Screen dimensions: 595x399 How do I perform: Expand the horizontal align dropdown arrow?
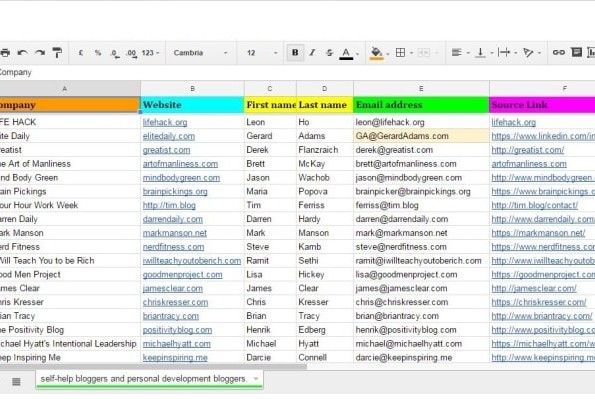coord(468,53)
